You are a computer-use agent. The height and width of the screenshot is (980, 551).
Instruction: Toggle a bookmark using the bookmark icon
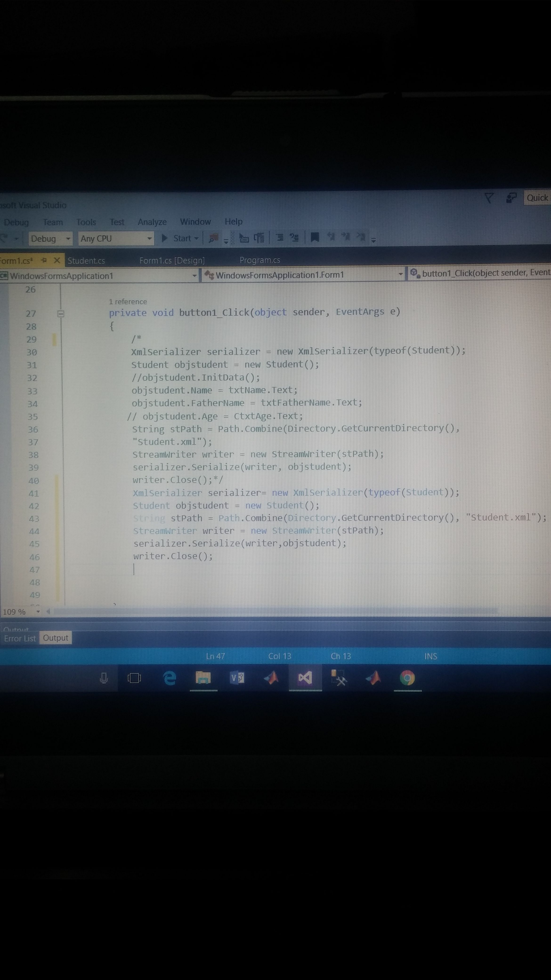tap(315, 238)
